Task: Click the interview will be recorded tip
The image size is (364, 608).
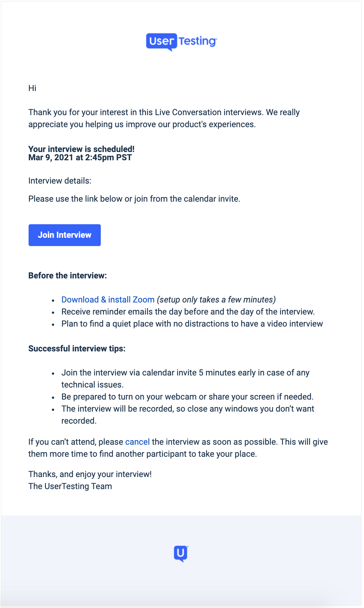Action: point(188,415)
